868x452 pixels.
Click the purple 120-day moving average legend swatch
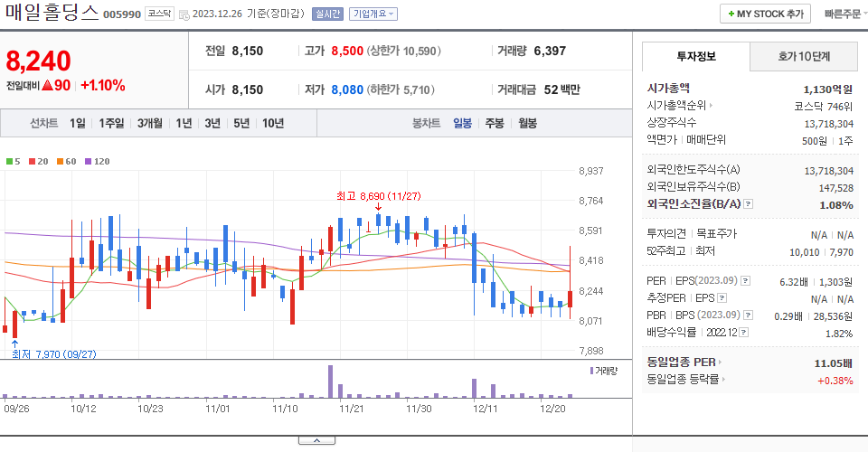click(88, 162)
